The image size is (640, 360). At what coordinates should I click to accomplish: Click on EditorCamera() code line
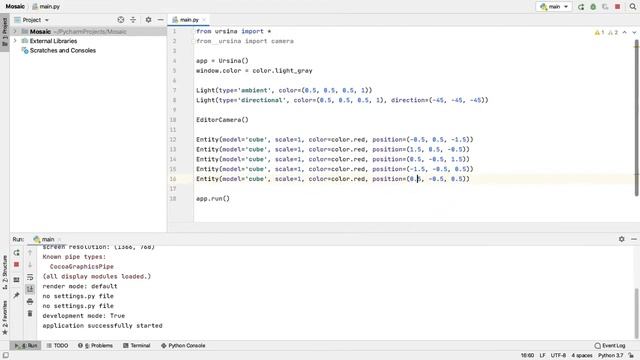point(222,120)
